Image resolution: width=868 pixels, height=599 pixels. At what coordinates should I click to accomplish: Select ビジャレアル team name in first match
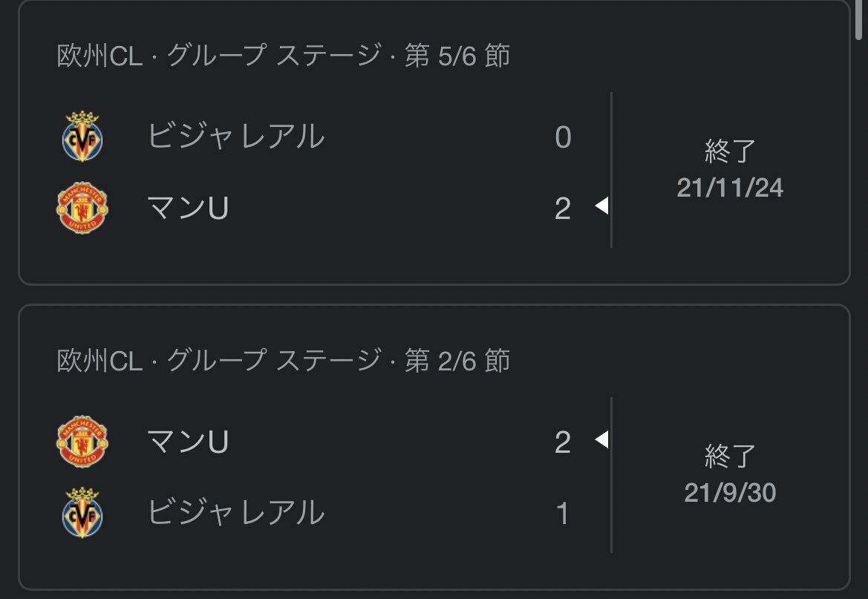coord(236,136)
